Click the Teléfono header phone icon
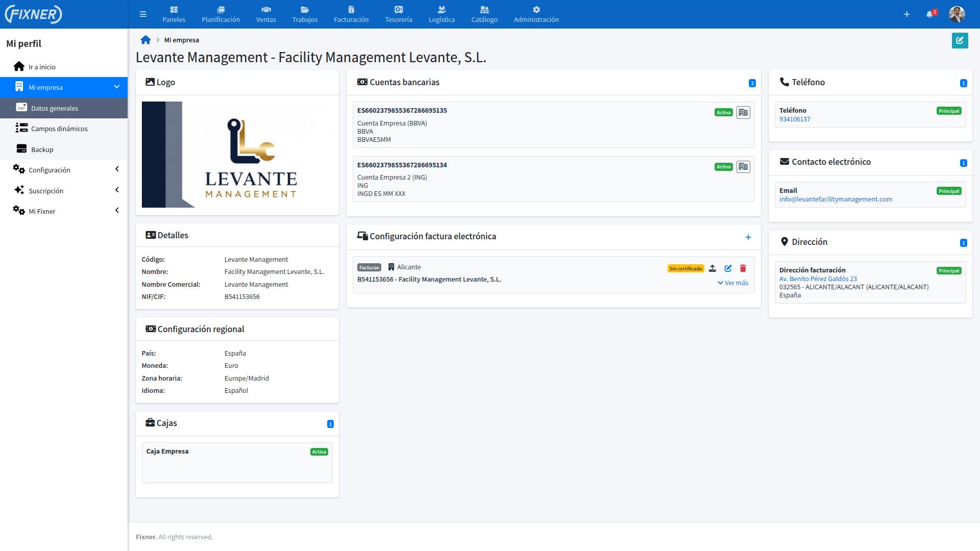This screenshot has width=980, height=551. coord(785,82)
